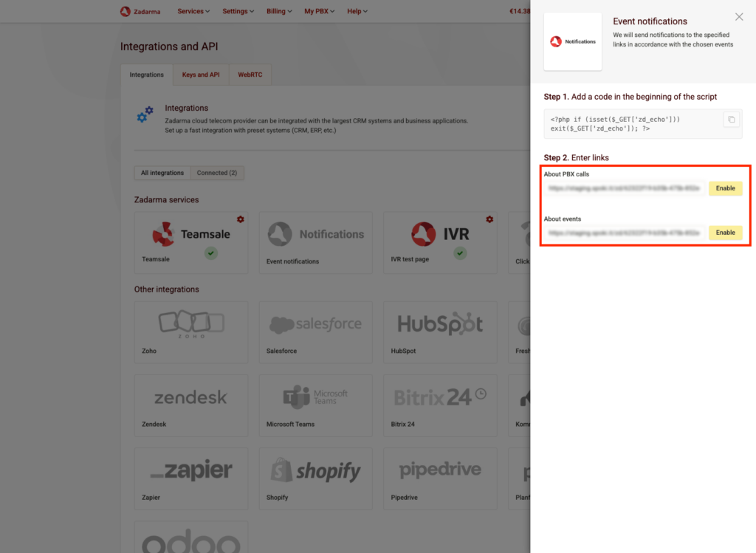Switch to the Keys and API tab
The width and height of the screenshot is (756, 553).
201,75
